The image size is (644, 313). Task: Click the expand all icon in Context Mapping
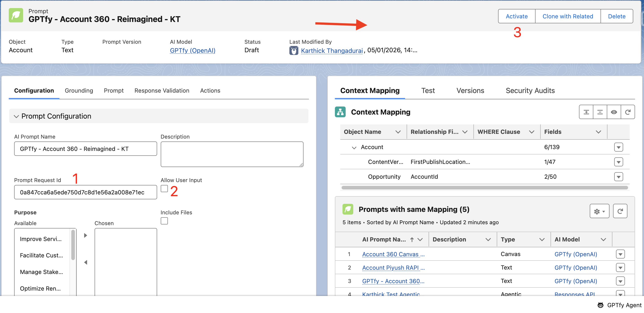point(586,112)
